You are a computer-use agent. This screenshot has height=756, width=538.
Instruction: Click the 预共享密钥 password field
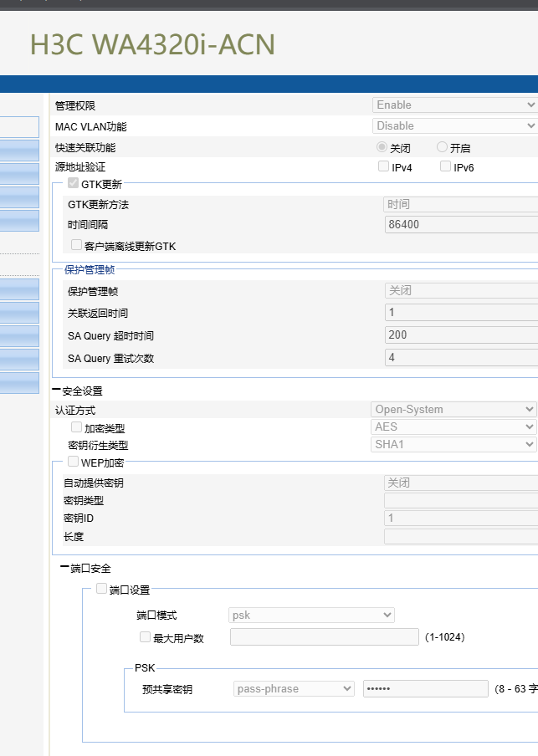pos(425,688)
